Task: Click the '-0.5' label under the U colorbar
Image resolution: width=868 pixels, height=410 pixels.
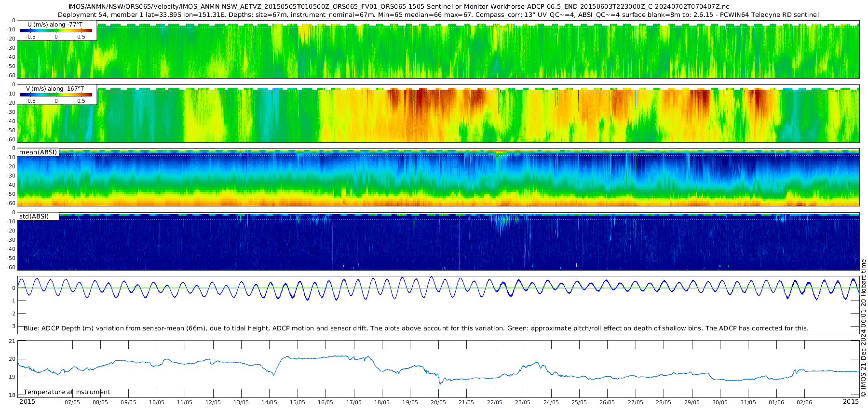Action: pyautogui.click(x=30, y=37)
